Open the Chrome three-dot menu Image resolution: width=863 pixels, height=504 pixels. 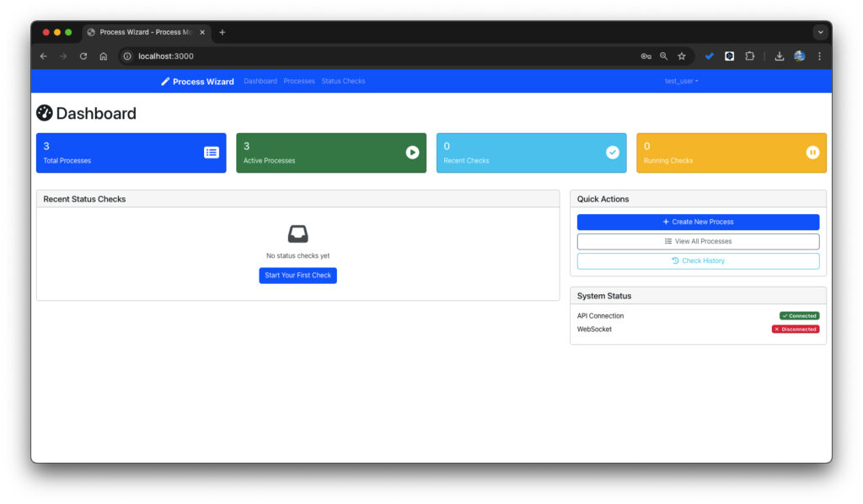[819, 56]
